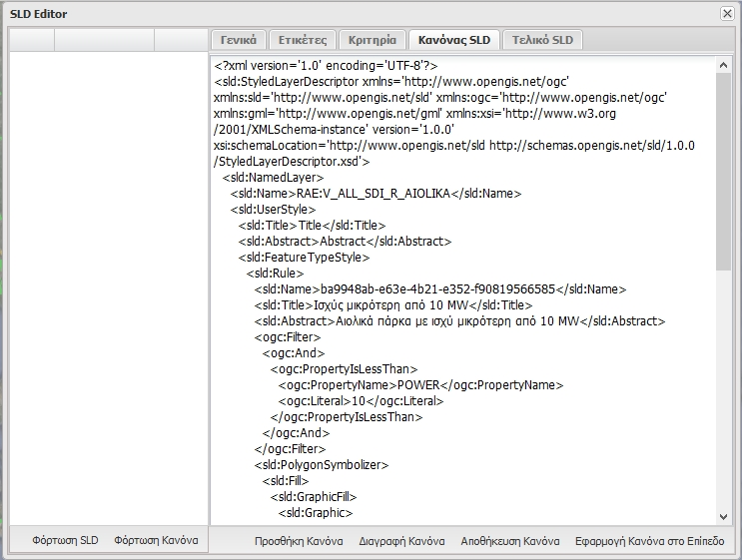Save the rule with Αποθήκευση Κανόνα

[x=509, y=541]
